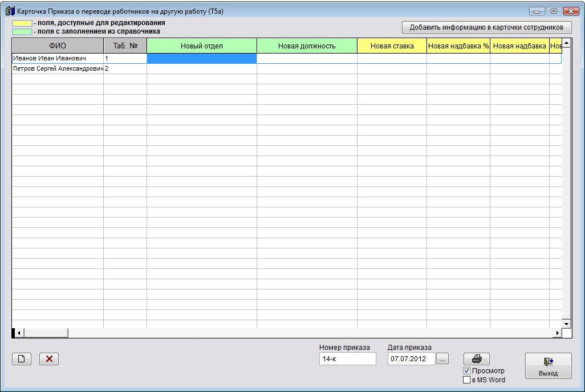This screenshot has height=392, width=585.
Task: Click the Дата приказа field 07.07.2012
Action: (x=411, y=359)
